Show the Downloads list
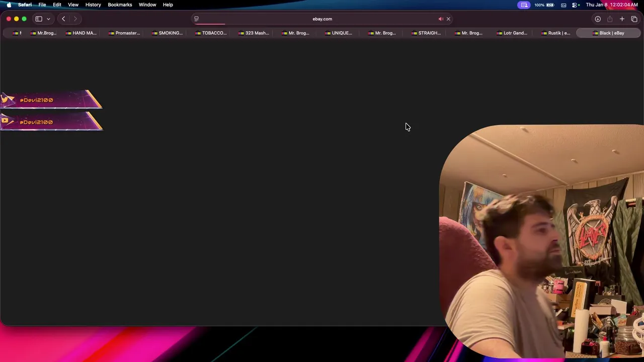This screenshot has height=362, width=644. (598, 19)
